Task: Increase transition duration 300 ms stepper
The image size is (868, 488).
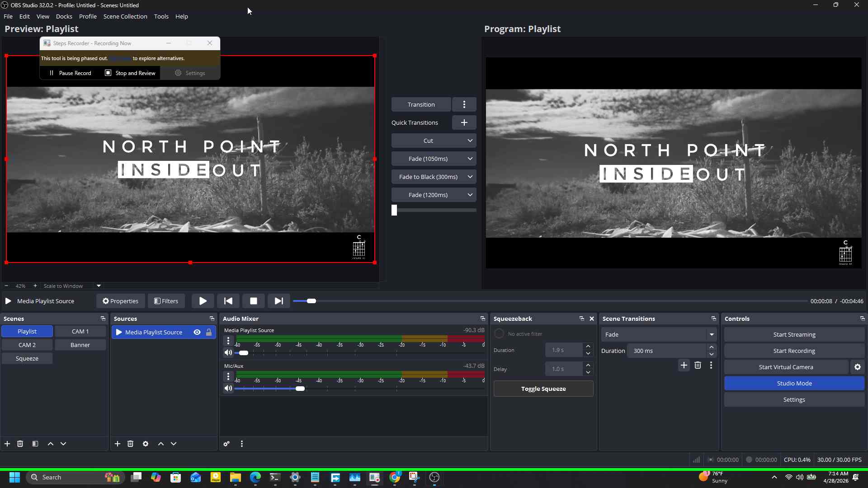Action: tap(712, 347)
